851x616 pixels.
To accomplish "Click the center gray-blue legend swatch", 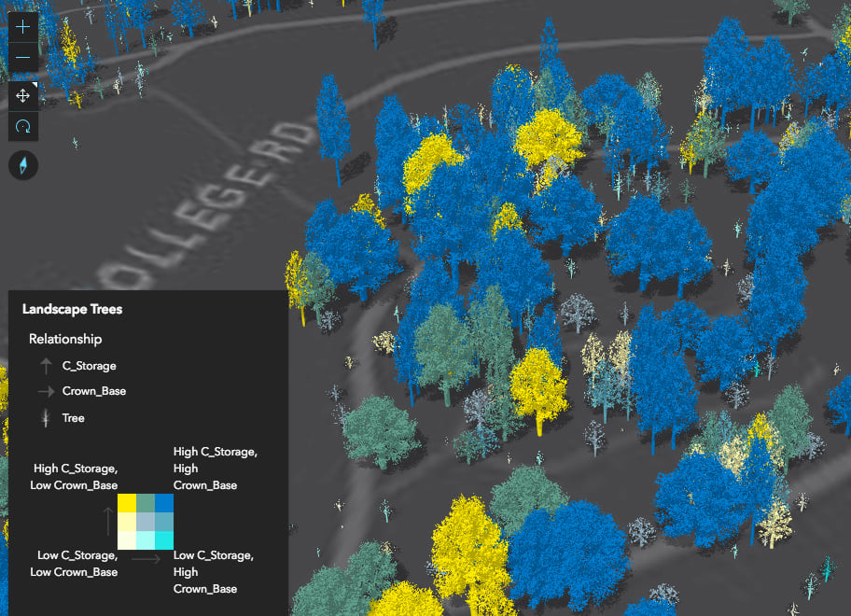I will pyautogui.click(x=146, y=522).
